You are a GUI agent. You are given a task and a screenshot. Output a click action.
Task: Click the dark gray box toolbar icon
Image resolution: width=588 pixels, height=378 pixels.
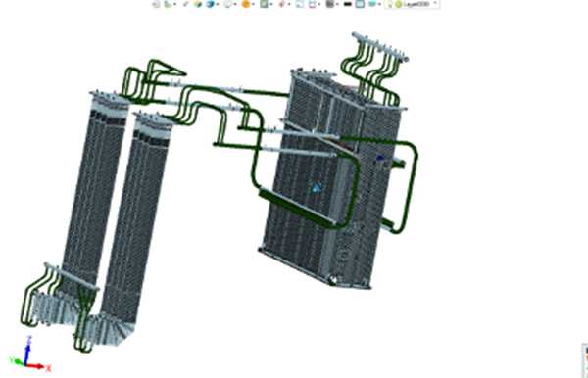click(x=330, y=4)
